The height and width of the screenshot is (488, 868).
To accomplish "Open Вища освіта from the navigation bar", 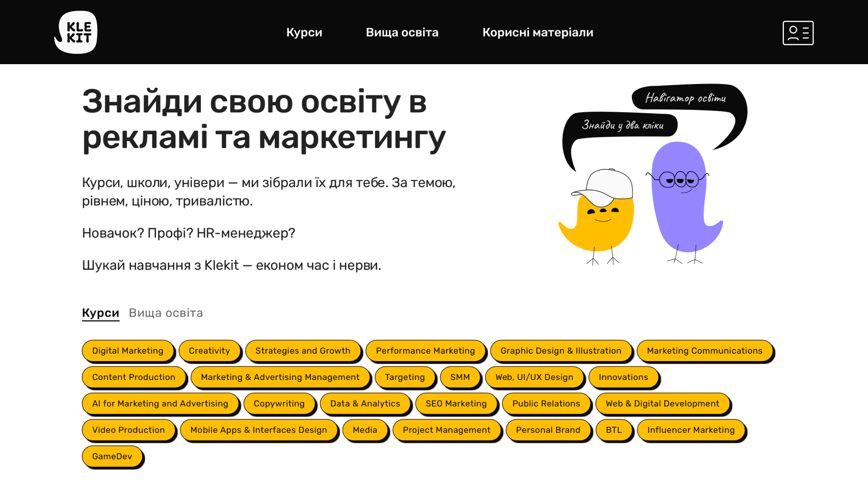I will coord(402,32).
